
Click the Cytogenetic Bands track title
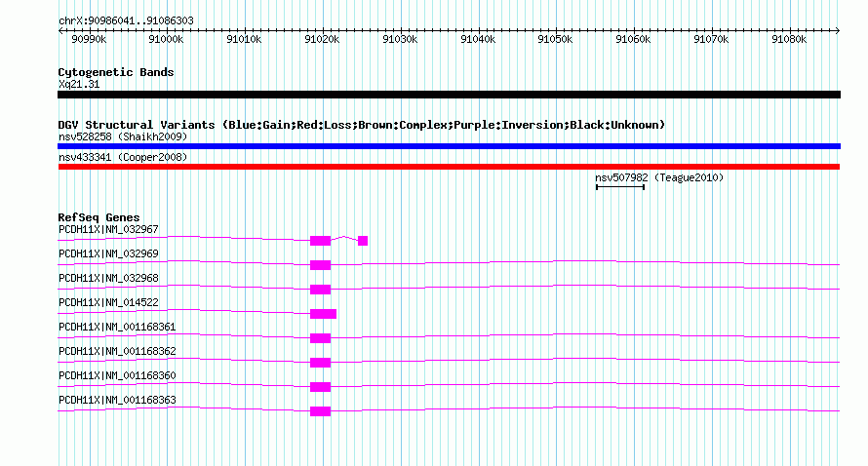coord(116,72)
